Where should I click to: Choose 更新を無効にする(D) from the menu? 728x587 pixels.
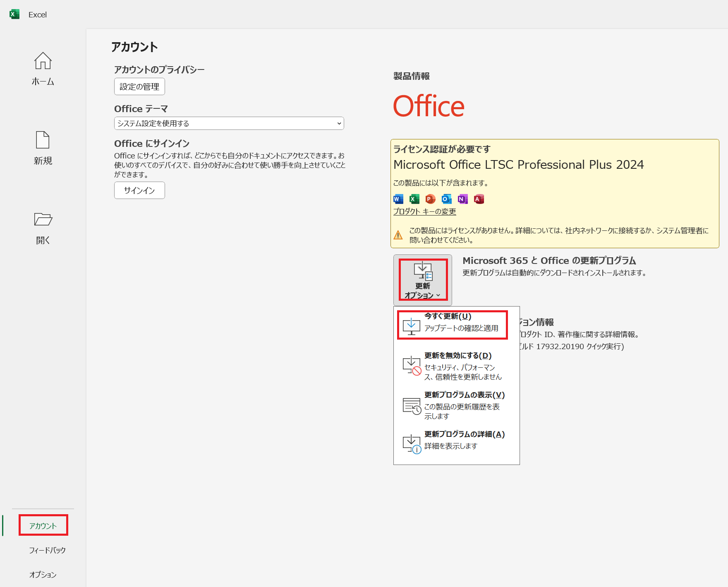pos(457,366)
